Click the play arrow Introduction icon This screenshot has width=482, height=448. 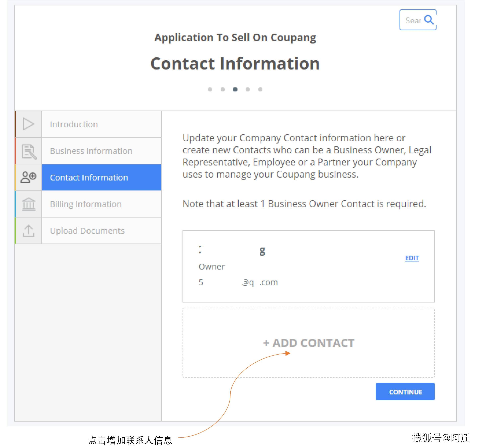click(29, 123)
